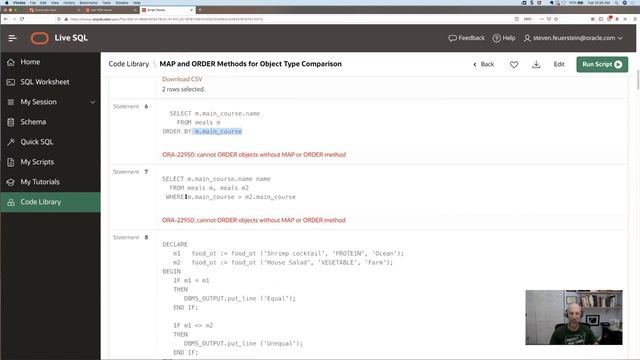Image resolution: width=640 pixels, height=360 pixels.
Task: Click the Oracle logo in header
Action: [x=40, y=38]
